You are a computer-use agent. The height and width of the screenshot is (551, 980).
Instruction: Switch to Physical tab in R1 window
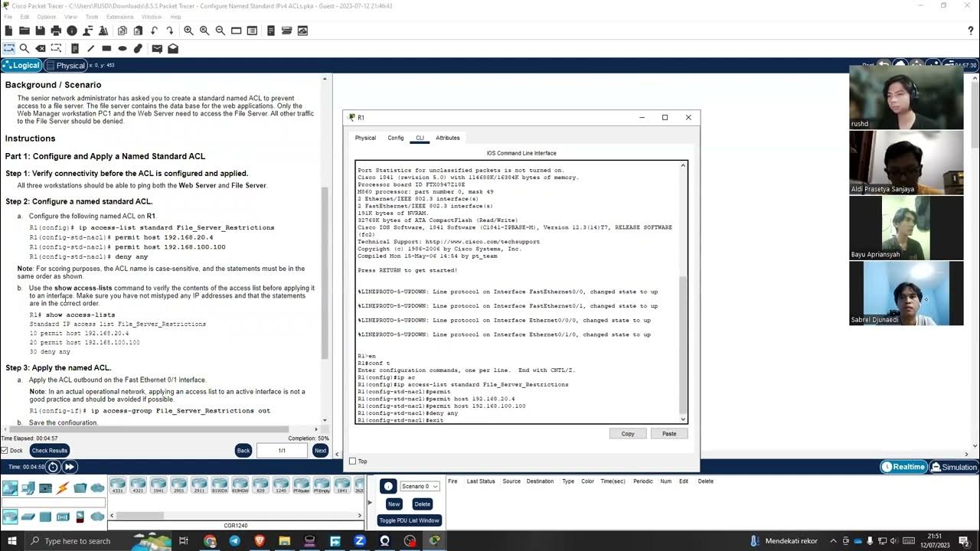coord(365,138)
